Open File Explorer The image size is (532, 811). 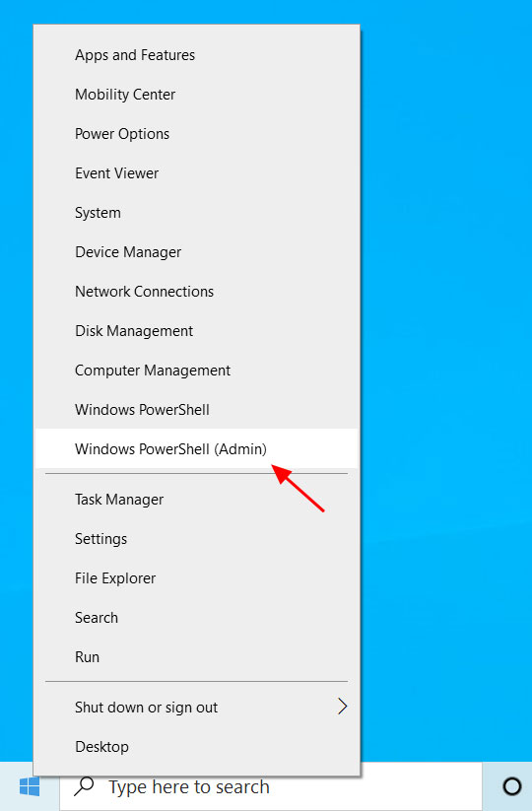[x=196, y=577]
